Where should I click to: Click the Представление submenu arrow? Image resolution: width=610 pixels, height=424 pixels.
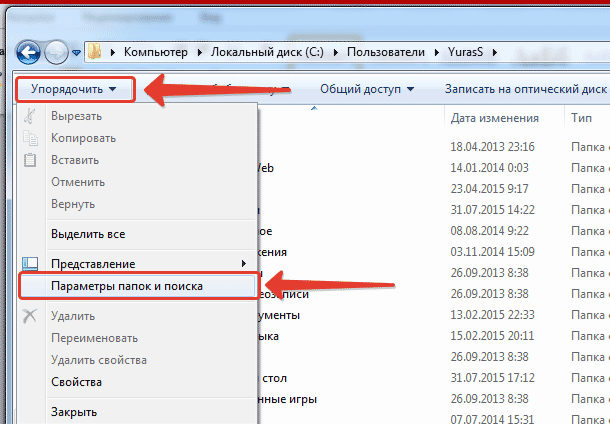coord(244,264)
